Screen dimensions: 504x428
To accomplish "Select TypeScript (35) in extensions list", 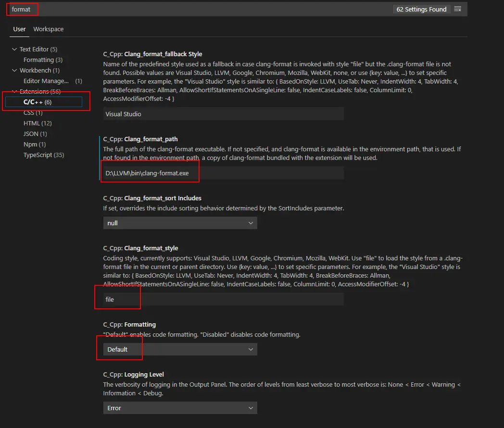I will point(44,155).
